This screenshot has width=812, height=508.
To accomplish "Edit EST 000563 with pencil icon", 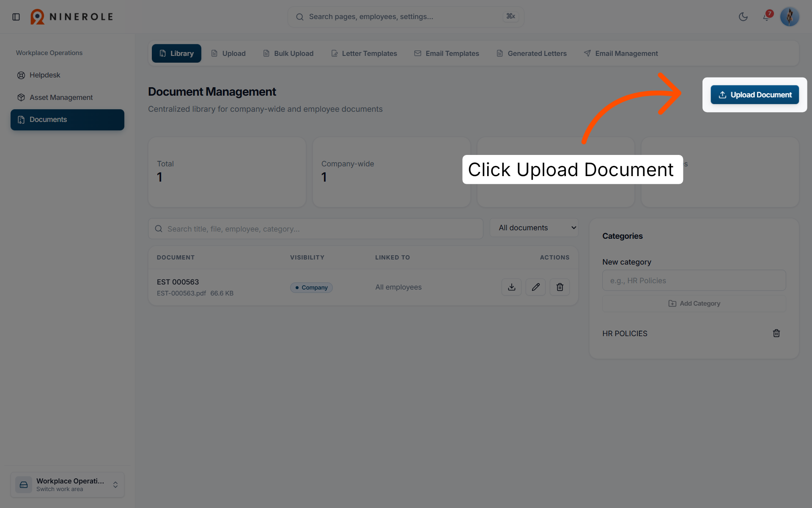I will point(535,287).
